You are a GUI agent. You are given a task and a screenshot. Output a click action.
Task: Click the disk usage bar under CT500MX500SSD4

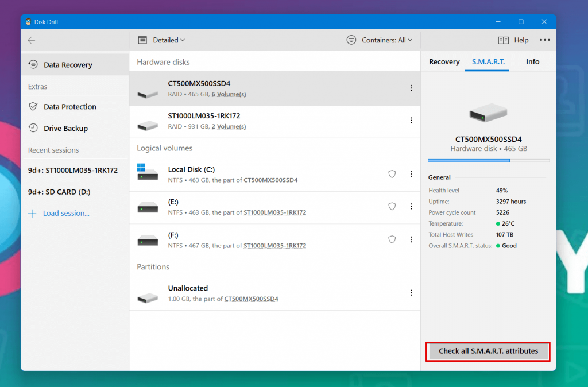click(488, 161)
